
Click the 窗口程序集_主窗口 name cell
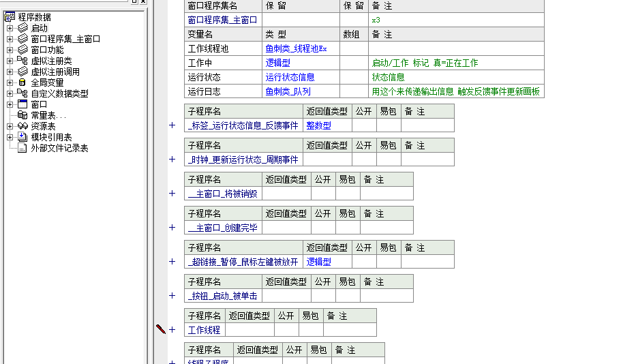click(x=223, y=20)
